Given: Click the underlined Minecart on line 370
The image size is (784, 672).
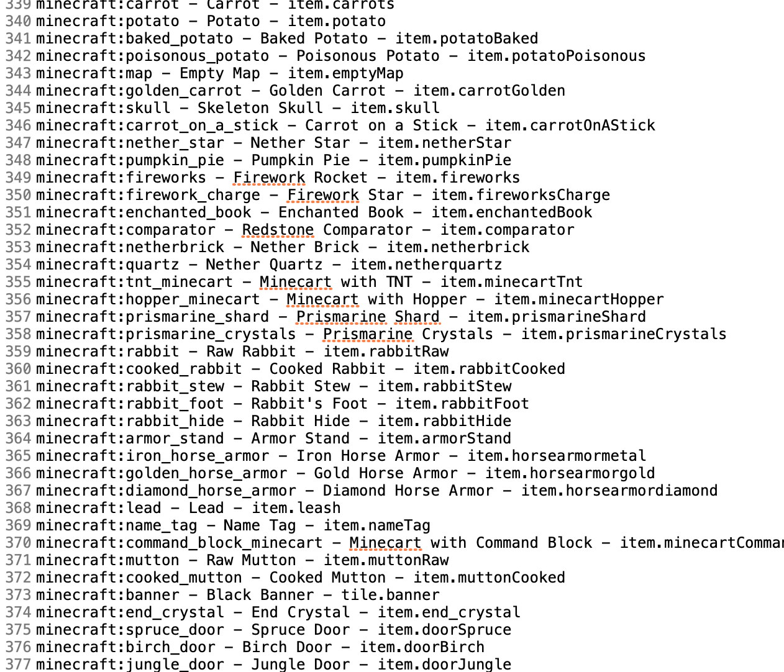Looking at the screenshot, I should point(385,543).
